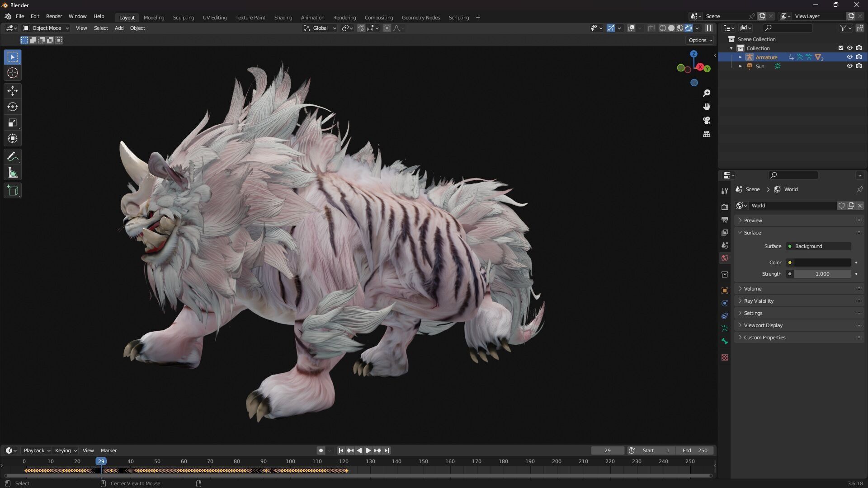Toggle proportional editing

tap(387, 28)
